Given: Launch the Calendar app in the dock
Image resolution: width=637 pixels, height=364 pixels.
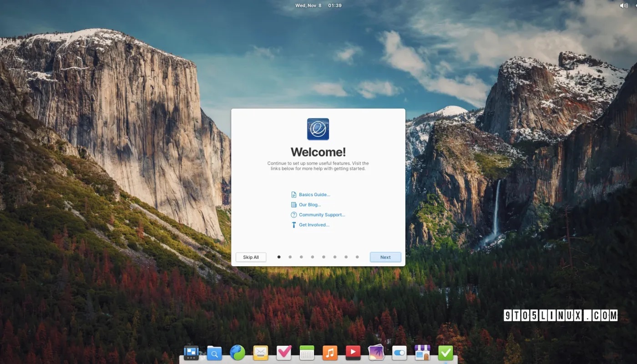Looking at the screenshot, I should click(x=306, y=353).
